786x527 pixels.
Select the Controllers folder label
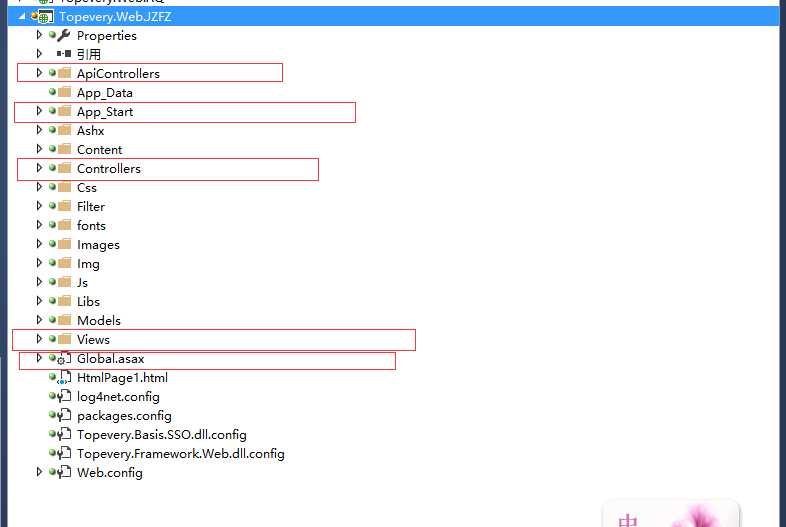coord(109,168)
